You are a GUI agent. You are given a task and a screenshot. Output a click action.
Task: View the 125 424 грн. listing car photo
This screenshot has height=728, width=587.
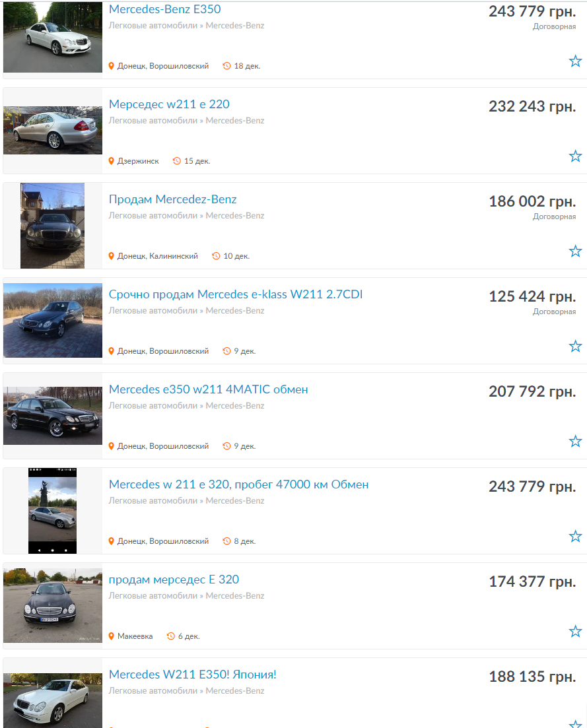coord(52,320)
